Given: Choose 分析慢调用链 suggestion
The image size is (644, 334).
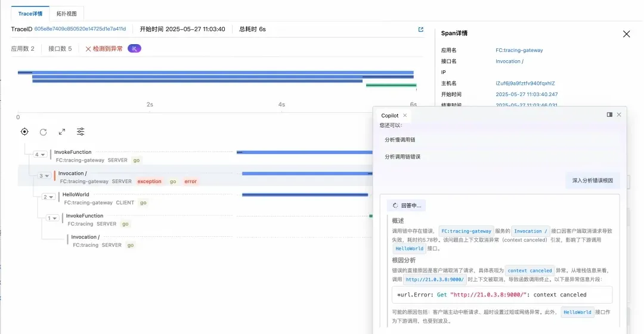Looking at the screenshot, I should click(400, 140).
